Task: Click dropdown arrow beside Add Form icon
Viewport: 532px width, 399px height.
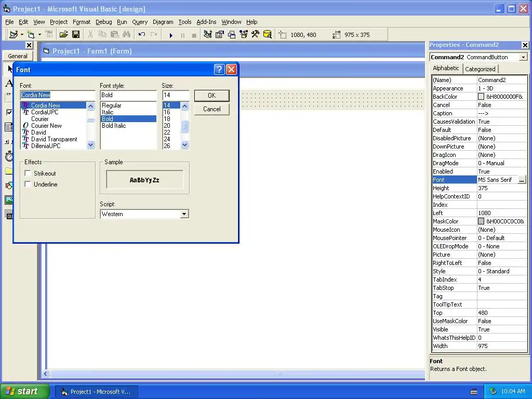Action: coord(39,34)
